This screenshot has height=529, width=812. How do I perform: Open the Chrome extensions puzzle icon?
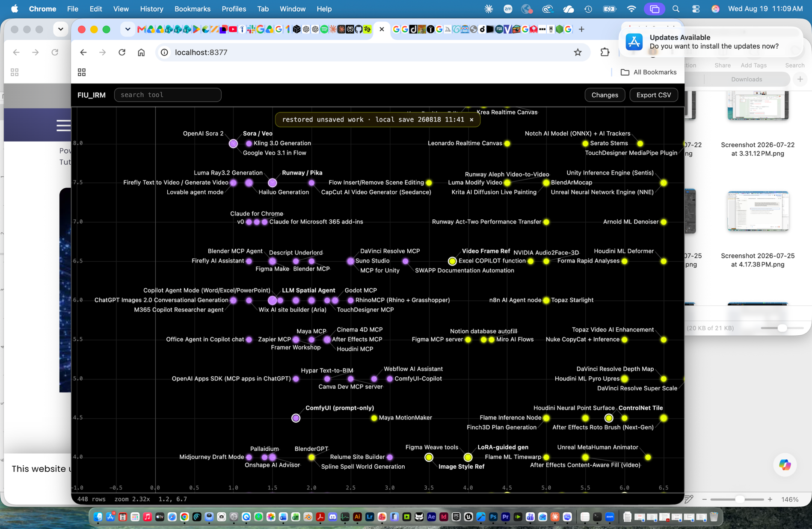coord(605,52)
